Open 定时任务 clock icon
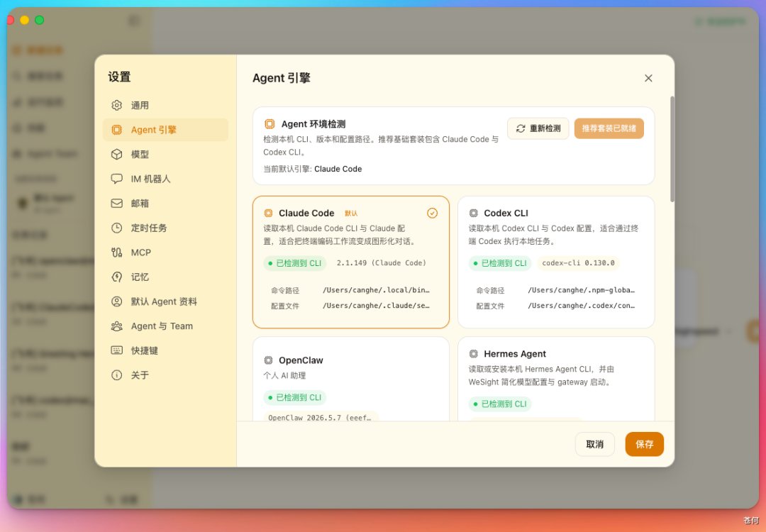The image size is (766, 532). pyautogui.click(x=116, y=228)
